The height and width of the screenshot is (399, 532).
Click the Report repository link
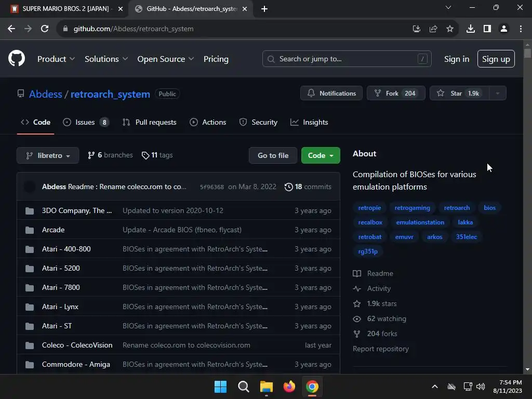pos(381,349)
